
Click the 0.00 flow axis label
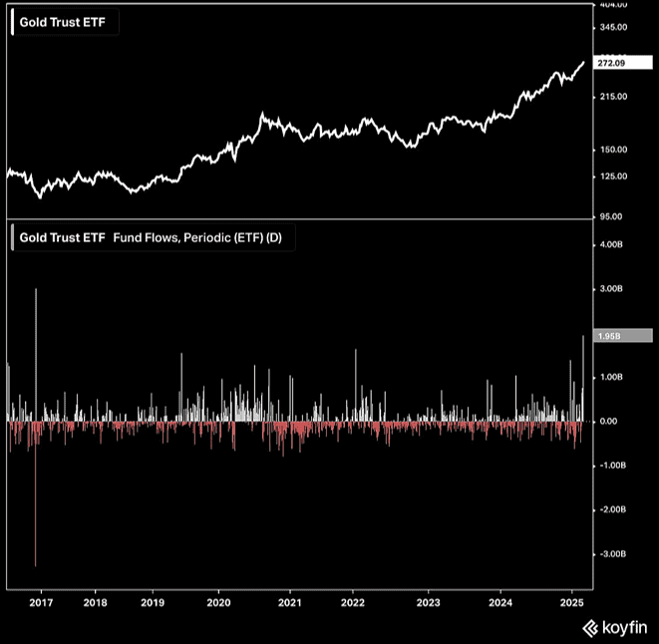coord(608,422)
